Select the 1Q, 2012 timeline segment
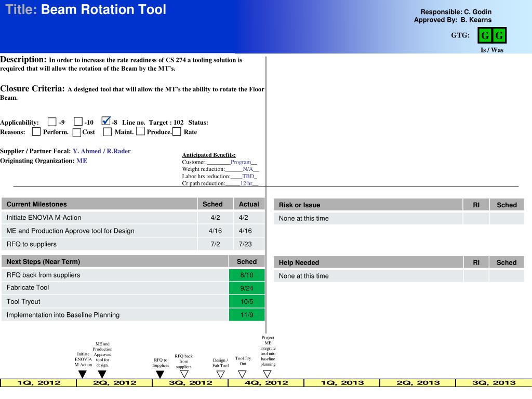The width and height of the screenshot is (532, 399). tap(38, 383)
